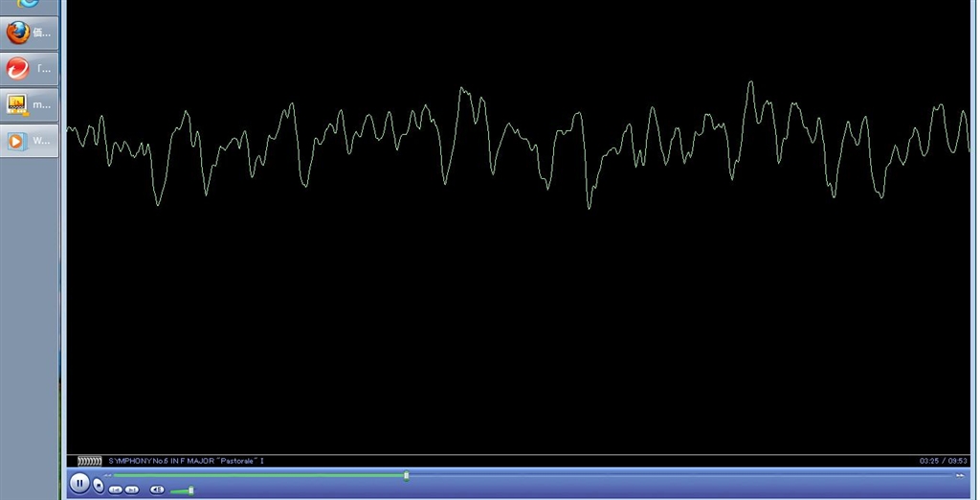Screen dimensions: 980x500
Task: Click the seek bar position handle
Action: pos(406,476)
